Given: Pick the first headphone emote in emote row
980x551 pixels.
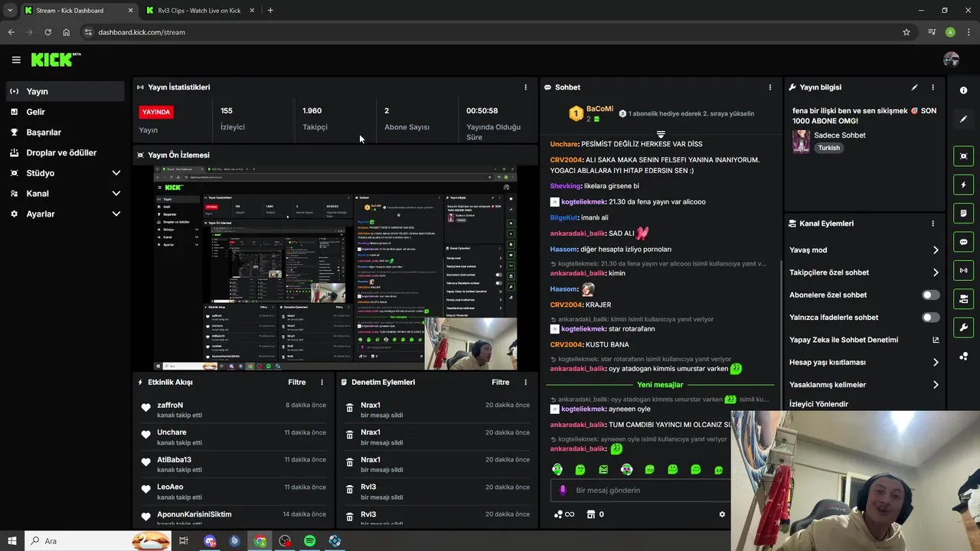Looking at the screenshot, I should click(557, 469).
